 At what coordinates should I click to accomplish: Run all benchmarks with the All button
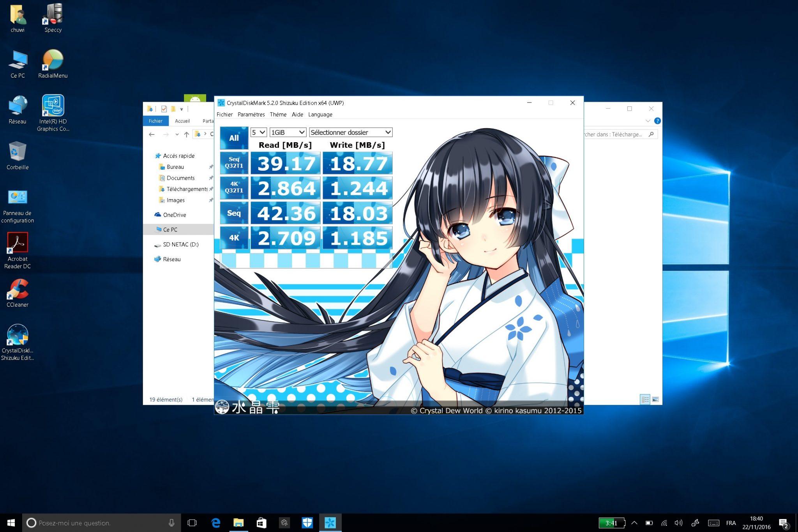234,138
